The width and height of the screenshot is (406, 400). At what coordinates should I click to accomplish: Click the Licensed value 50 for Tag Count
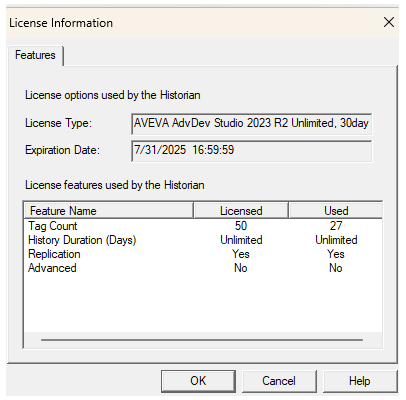(x=241, y=226)
